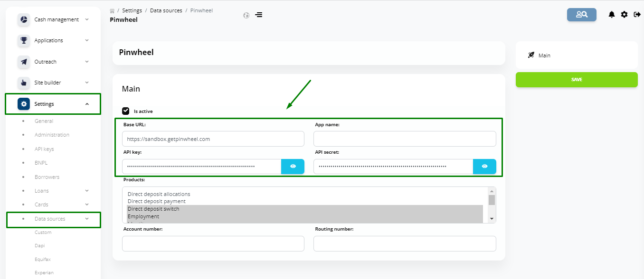
Task: Click the Cash management pie chart icon
Action: (x=24, y=20)
